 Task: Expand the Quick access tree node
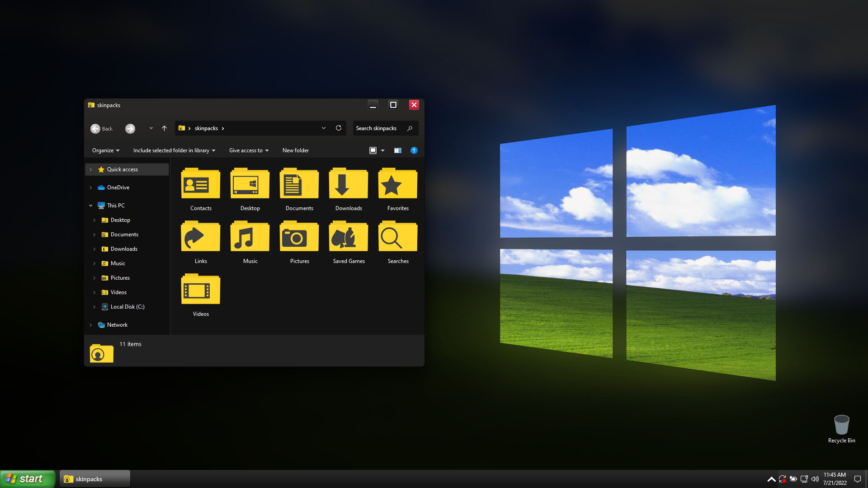(x=91, y=169)
